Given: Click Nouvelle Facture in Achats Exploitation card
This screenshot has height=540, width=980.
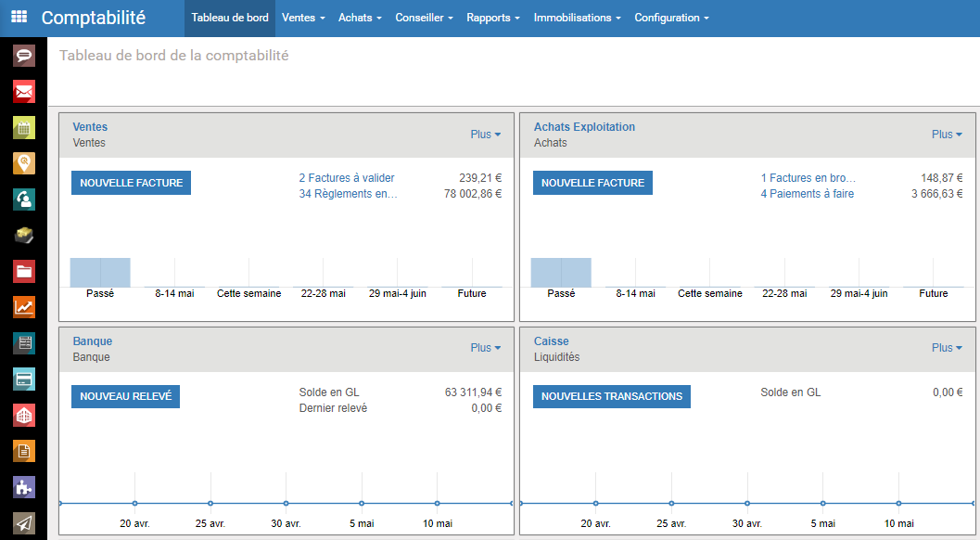Looking at the screenshot, I should click(592, 183).
